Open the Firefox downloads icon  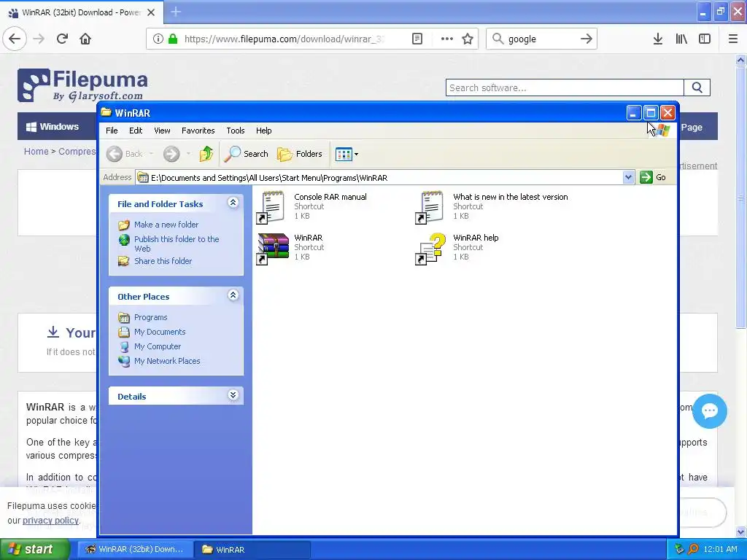click(x=658, y=39)
